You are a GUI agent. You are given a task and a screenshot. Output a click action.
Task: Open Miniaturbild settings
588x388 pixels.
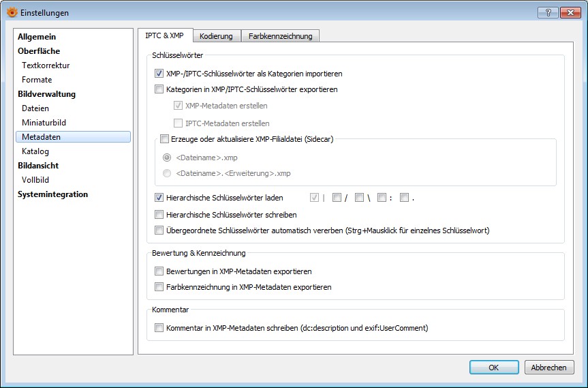click(x=44, y=123)
